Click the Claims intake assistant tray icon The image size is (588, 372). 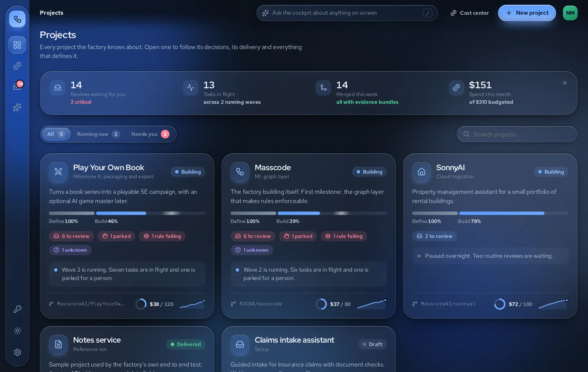[x=240, y=344]
